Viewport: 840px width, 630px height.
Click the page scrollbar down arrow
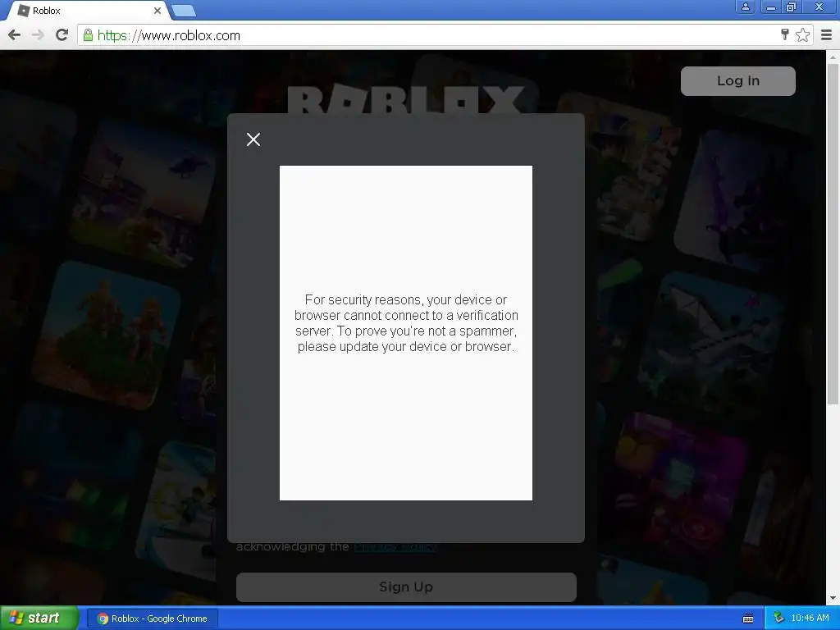click(833, 598)
